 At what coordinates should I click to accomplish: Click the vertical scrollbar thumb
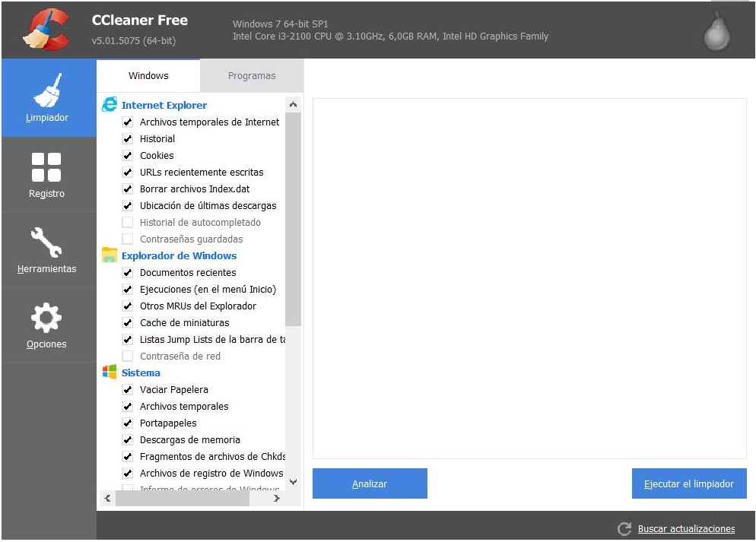293,219
